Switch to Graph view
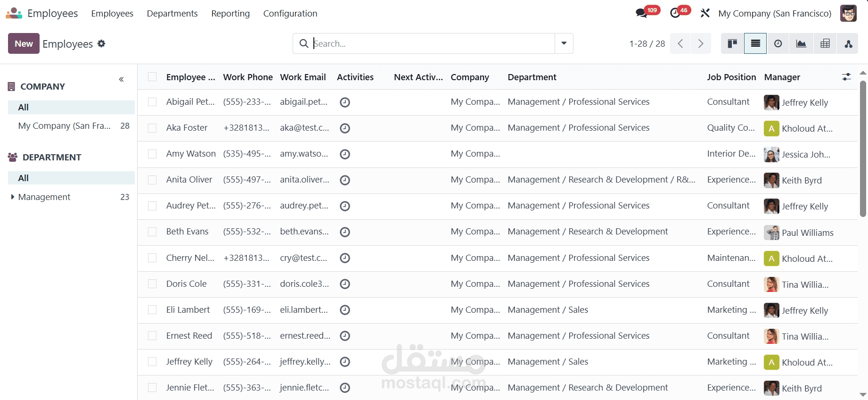Screen dimensions: 868x400 pyautogui.click(x=801, y=43)
